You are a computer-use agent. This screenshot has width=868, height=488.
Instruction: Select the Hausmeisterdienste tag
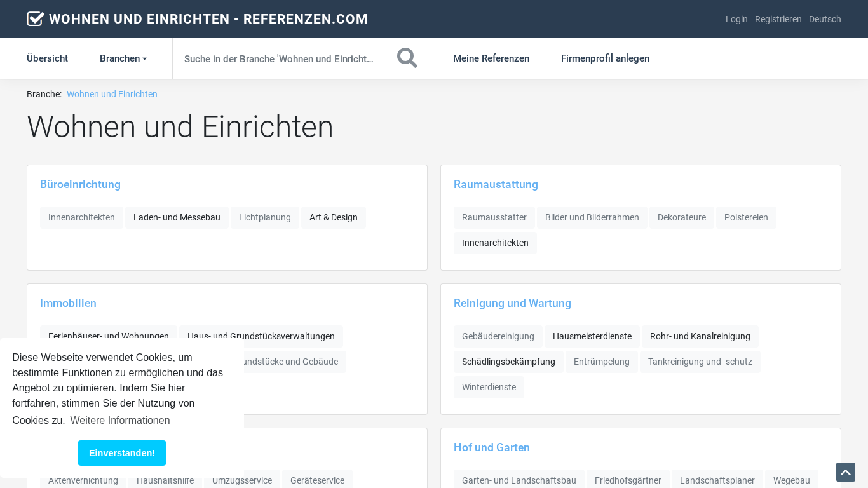pos(592,336)
